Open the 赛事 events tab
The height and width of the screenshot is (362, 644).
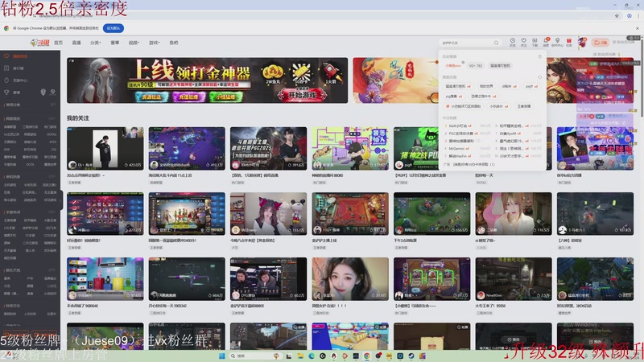coord(115,43)
